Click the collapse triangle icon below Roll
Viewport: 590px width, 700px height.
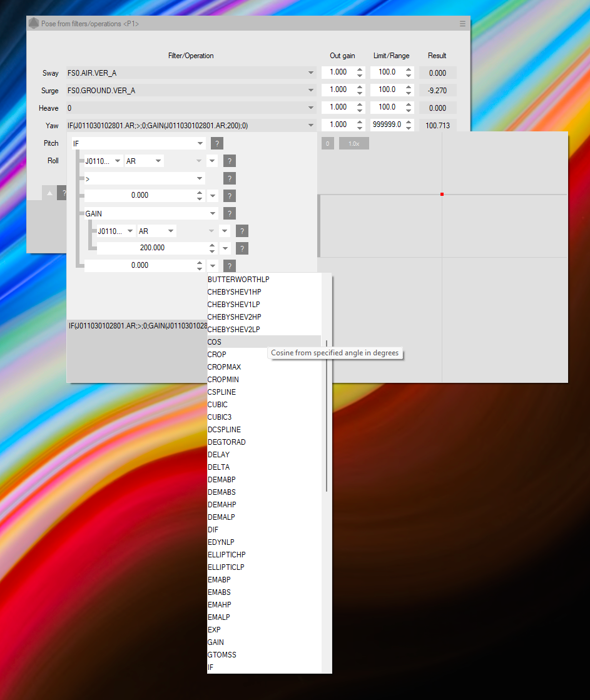pyautogui.click(x=50, y=193)
